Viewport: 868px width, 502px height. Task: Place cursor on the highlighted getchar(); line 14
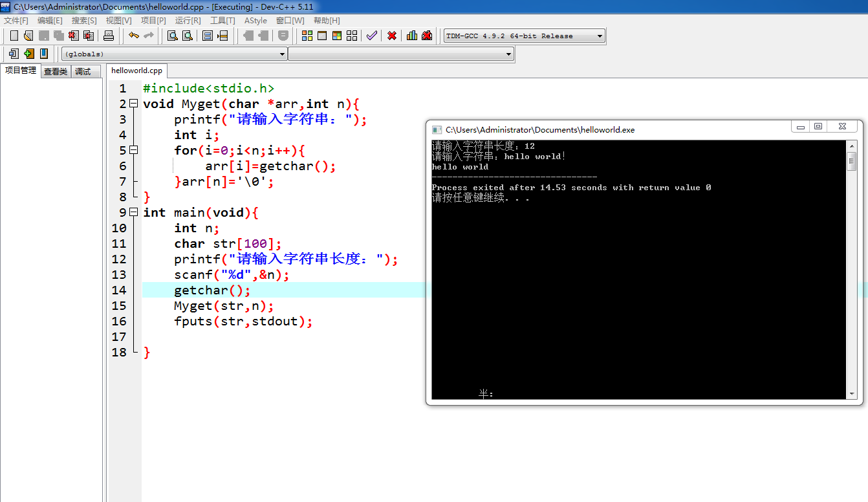[x=212, y=290]
